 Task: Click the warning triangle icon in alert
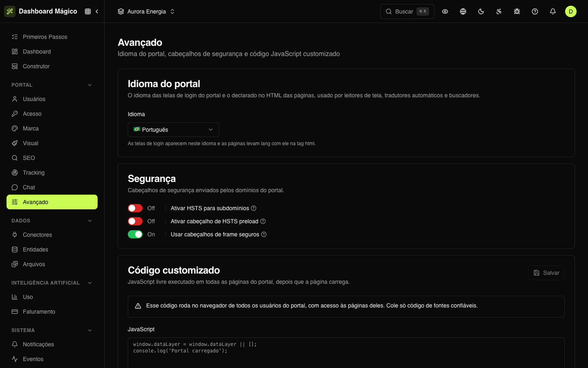[138, 306]
